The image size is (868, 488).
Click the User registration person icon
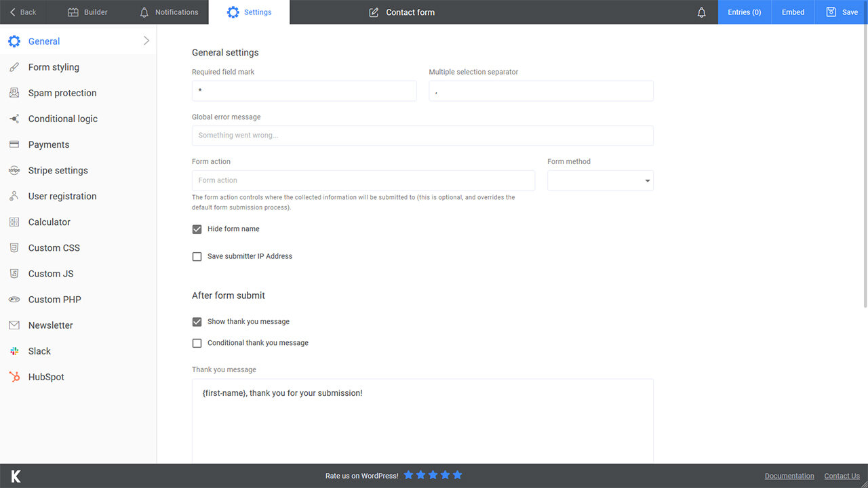(14, 196)
